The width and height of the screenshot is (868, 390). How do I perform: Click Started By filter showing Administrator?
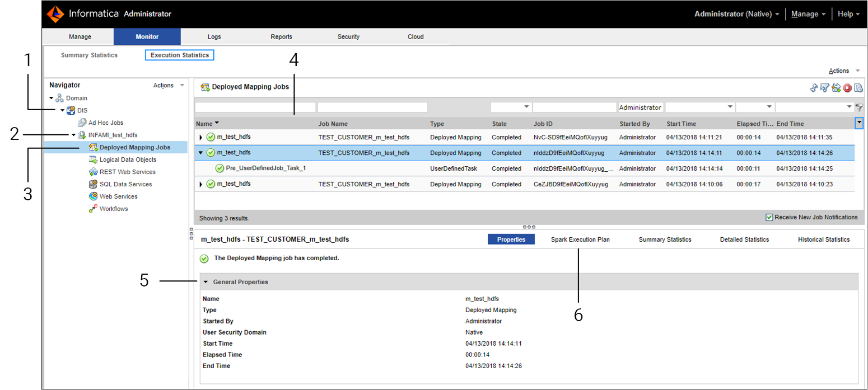[641, 107]
